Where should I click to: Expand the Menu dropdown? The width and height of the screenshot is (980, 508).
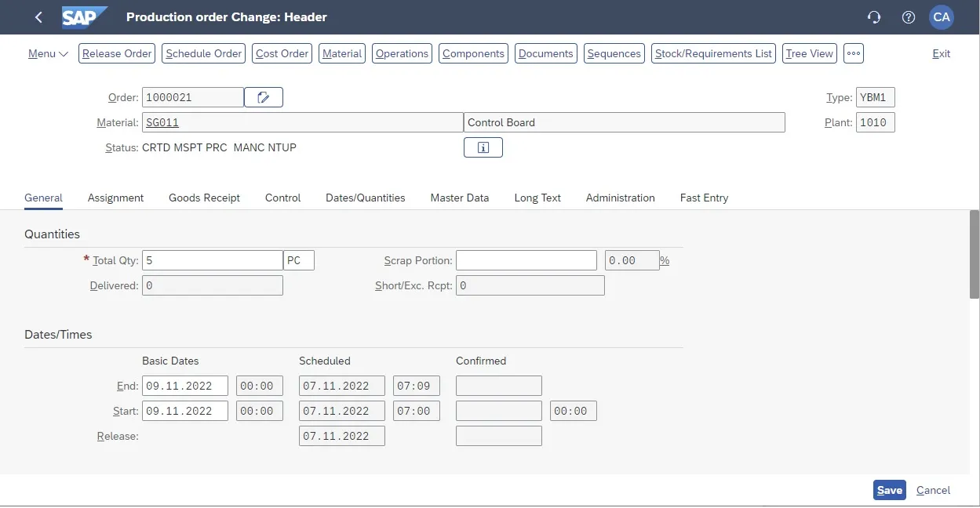pyautogui.click(x=48, y=53)
